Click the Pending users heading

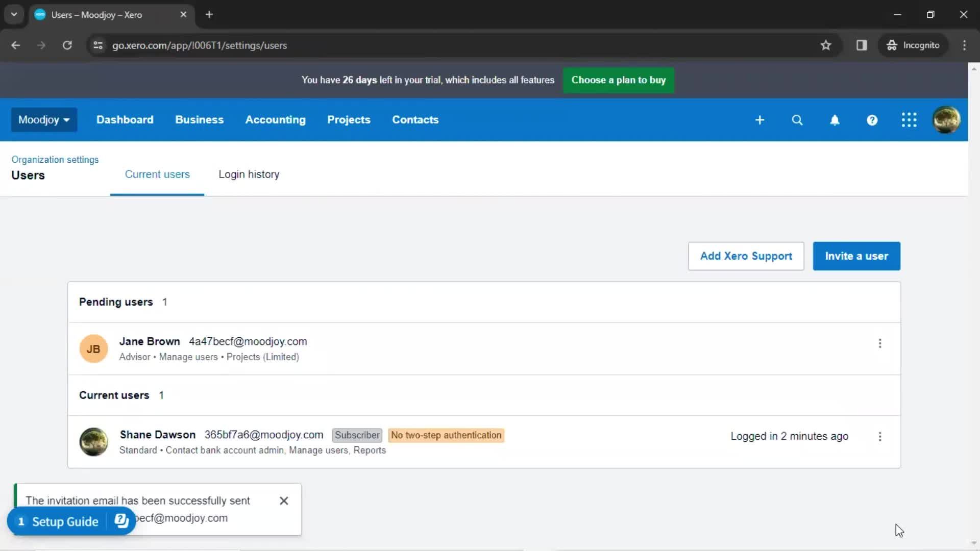(x=116, y=302)
